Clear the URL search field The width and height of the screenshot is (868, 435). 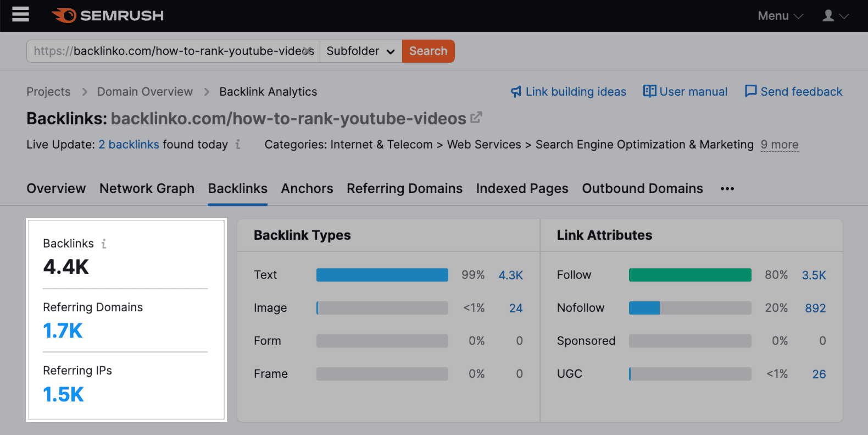tap(308, 51)
